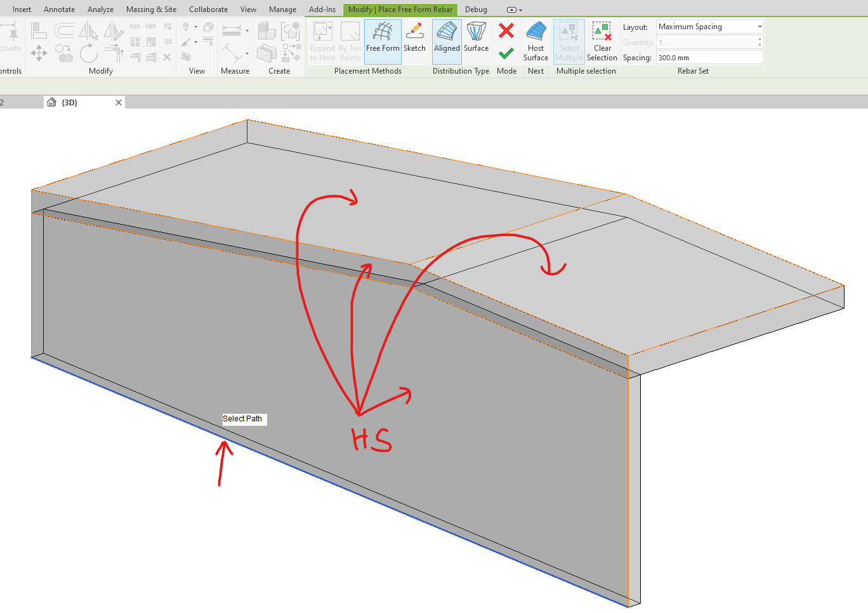Switch to the Manage ribbon tab
This screenshot has width=868, height=613.
282,10
